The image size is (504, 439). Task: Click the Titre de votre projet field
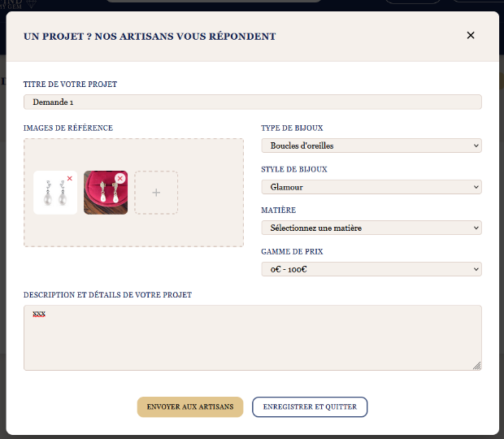click(252, 102)
